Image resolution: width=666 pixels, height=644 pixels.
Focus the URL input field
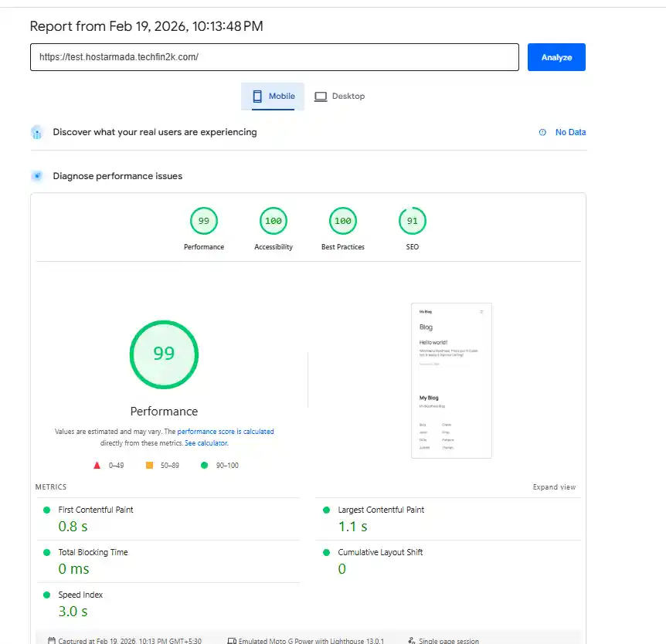click(x=274, y=57)
